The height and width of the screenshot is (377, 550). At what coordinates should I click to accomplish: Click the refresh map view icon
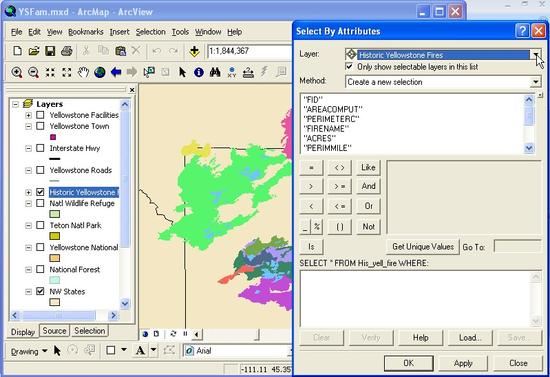173,334
